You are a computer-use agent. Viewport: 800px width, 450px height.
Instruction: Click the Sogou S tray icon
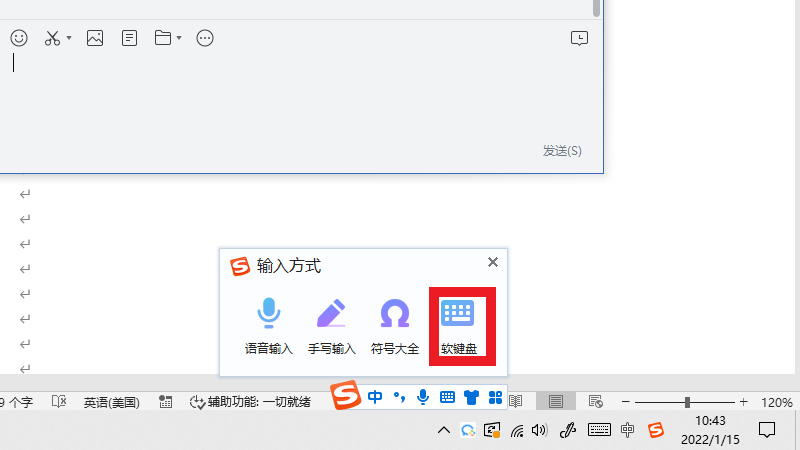(x=656, y=430)
